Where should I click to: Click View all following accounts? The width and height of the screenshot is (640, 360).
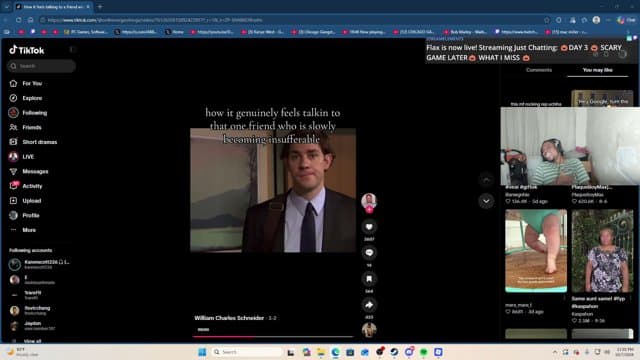[32, 341]
